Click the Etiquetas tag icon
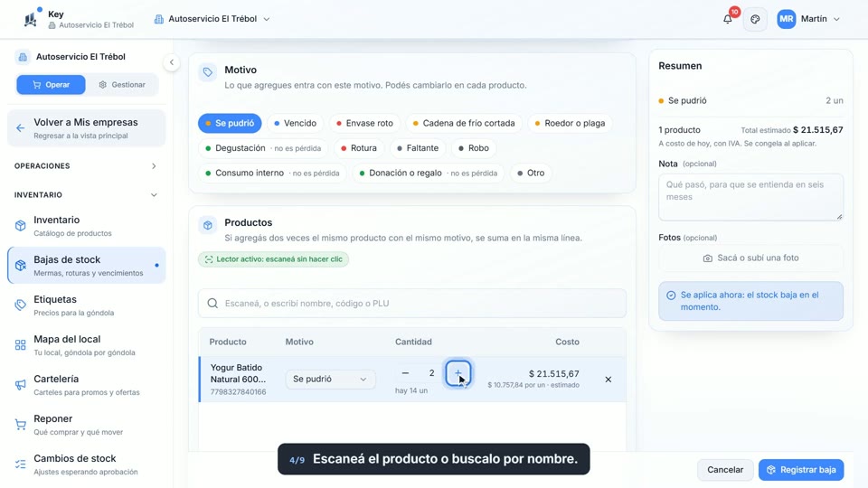Viewport: 868px width, 488px height. pos(21,305)
